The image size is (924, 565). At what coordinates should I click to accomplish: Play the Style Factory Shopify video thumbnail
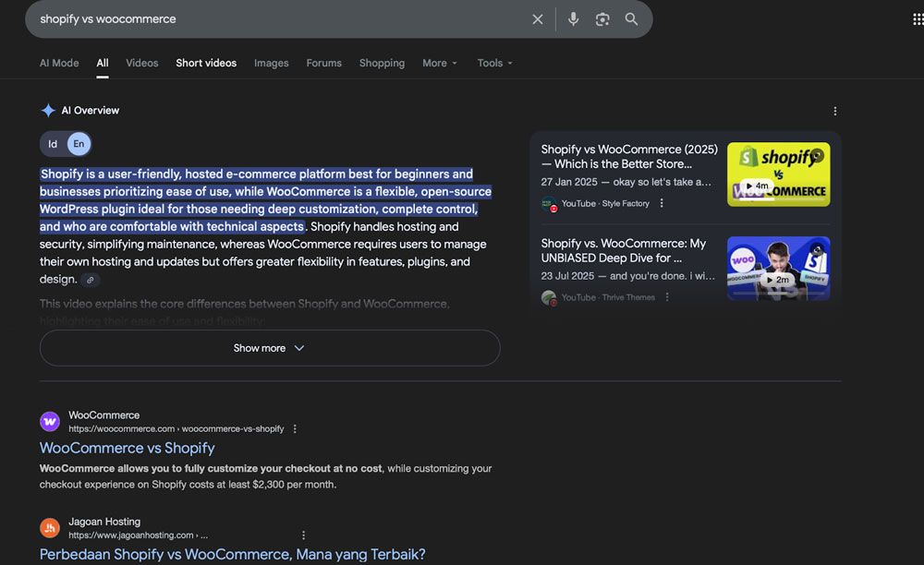[x=778, y=174]
